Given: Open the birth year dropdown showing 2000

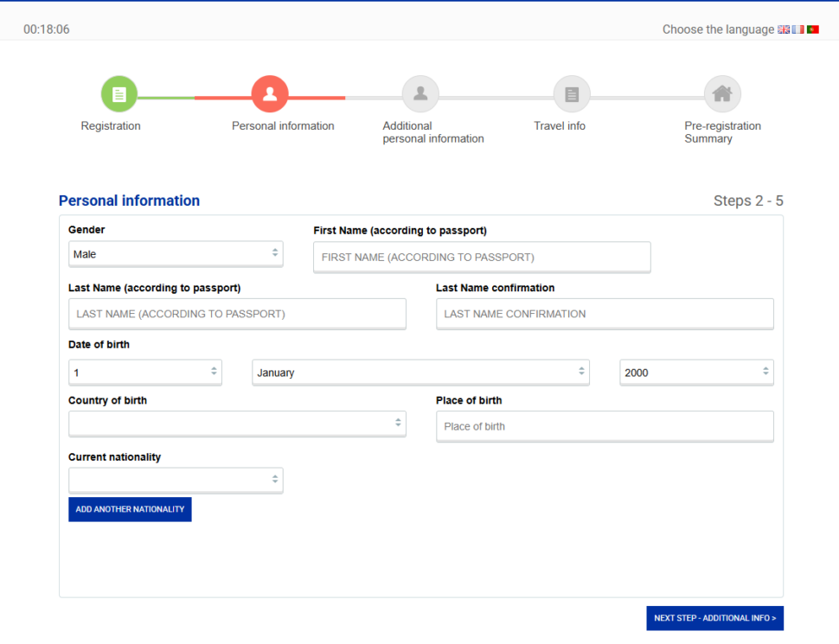Looking at the screenshot, I should 696,373.
